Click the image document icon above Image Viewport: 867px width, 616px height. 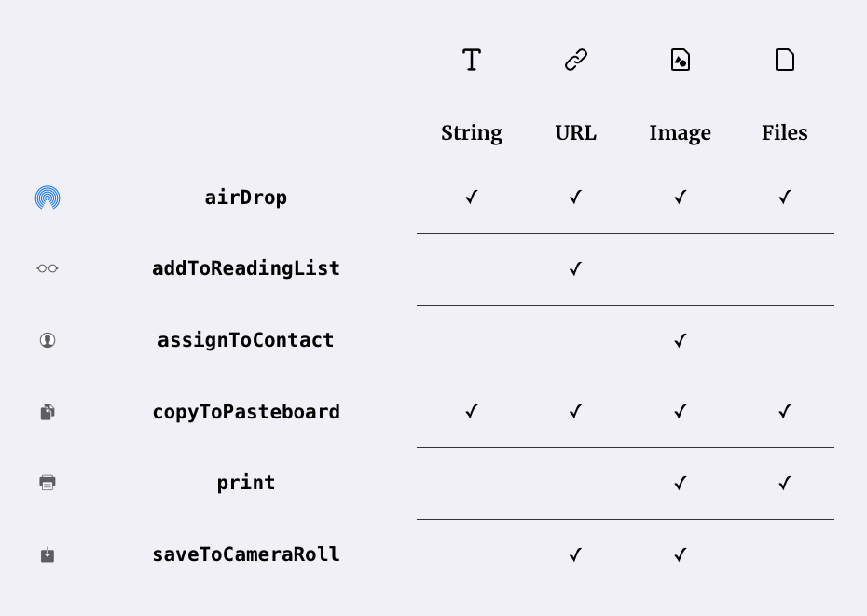(681, 60)
